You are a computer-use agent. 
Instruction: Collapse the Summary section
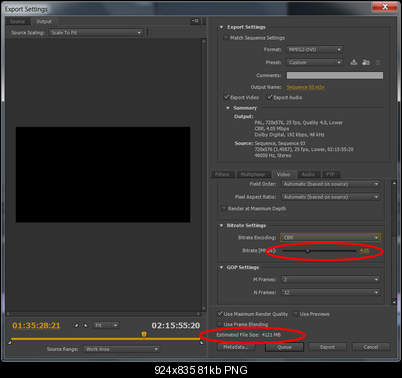coord(228,108)
